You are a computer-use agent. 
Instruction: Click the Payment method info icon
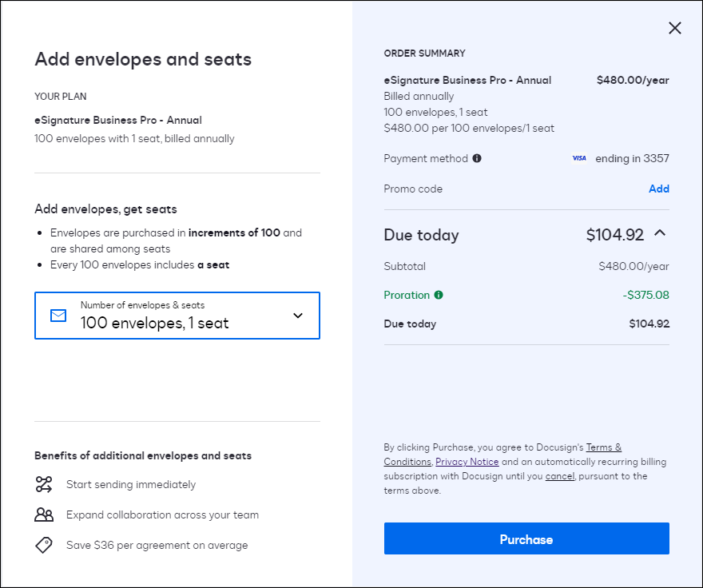(x=477, y=158)
